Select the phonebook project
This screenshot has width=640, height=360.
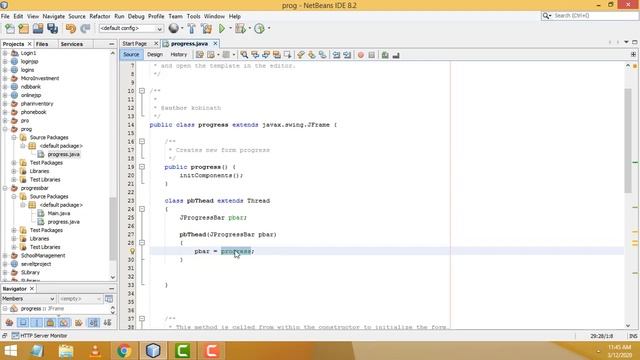point(33,112)
